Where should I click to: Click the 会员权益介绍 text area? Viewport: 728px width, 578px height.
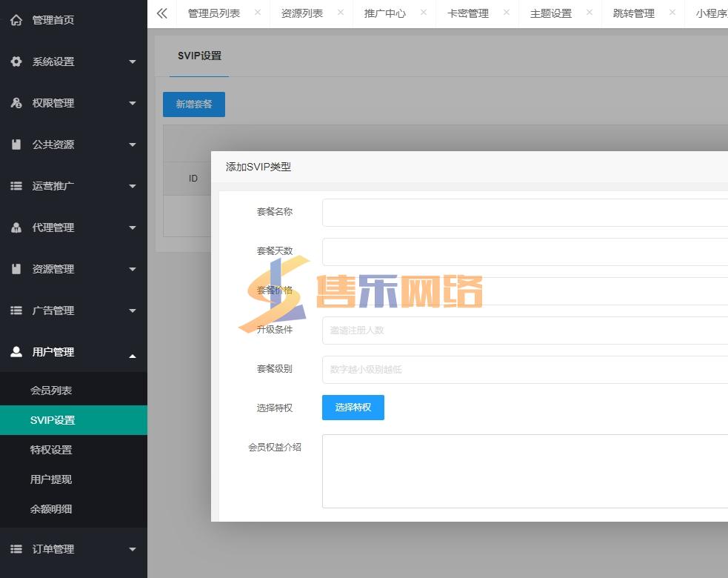[x=524, y=471]
